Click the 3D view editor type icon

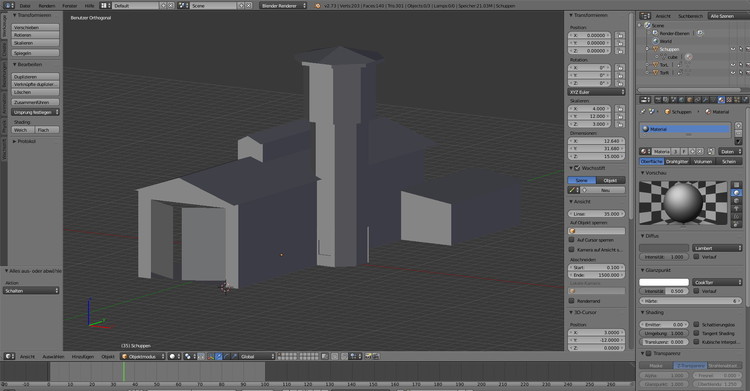pos(9,357)
